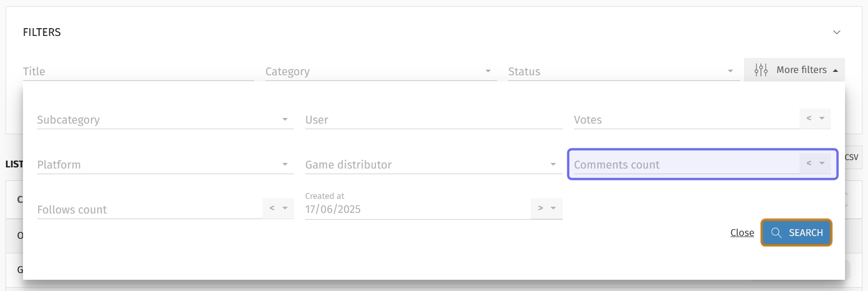
Task: Click the magnifier icon in SEARCH button
Action: [x=777, y=233]
